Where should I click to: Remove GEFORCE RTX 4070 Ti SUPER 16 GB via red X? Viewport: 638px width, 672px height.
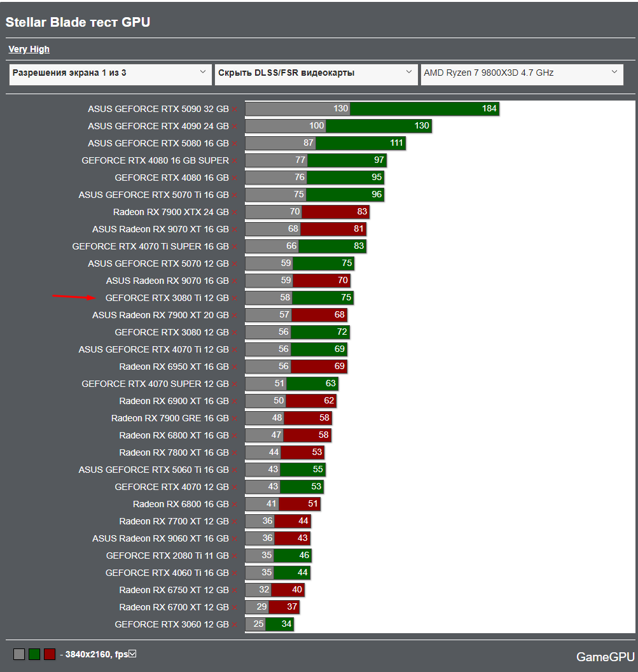pyautogui.click(x=235, y=247)
